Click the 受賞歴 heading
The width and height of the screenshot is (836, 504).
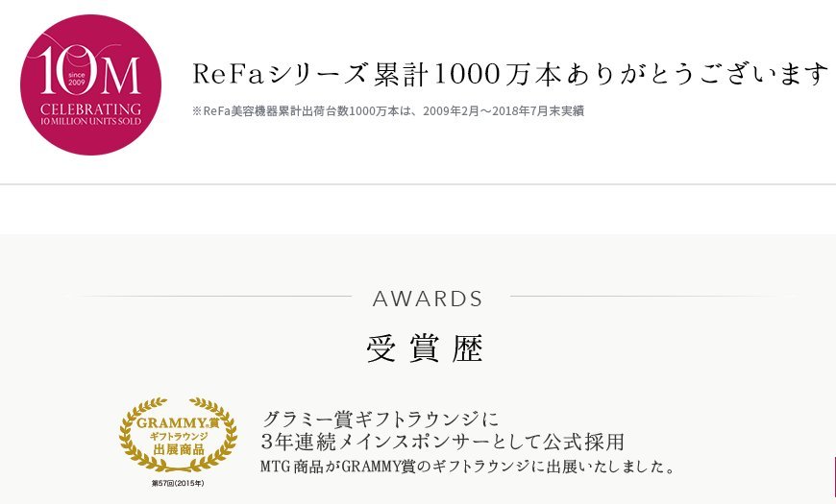(425, 348)
